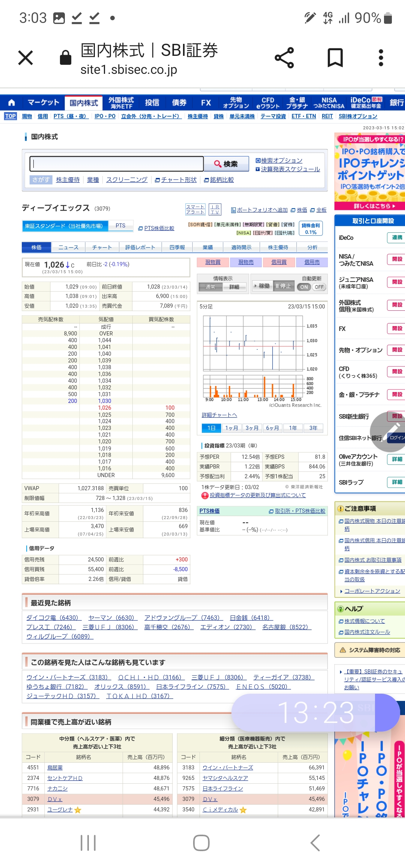Click the 現物買 order button
The height and width of the screenshot is (868, 405).
click(x=213, y=262)
